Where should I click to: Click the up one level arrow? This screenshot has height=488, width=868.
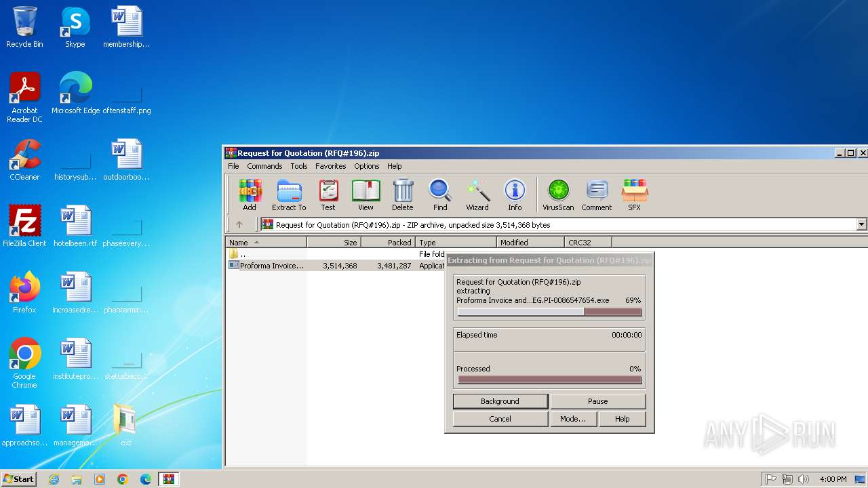[x=239, y=224]
